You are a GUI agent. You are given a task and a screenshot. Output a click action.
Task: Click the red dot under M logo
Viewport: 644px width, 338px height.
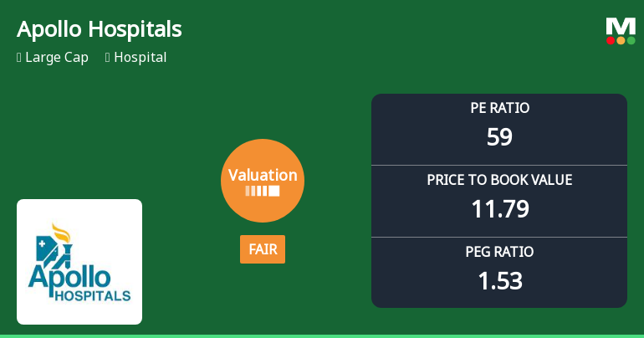(611, 40)
